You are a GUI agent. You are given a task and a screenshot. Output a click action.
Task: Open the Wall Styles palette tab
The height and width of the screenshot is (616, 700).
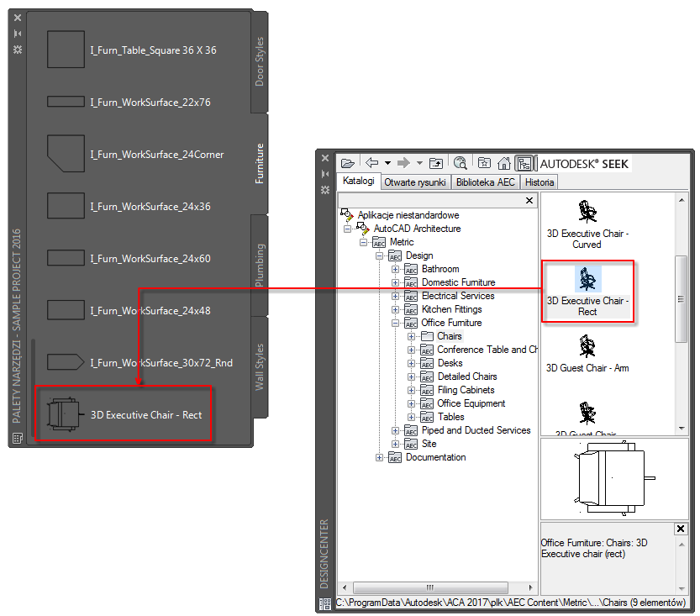tap(260, 367)
